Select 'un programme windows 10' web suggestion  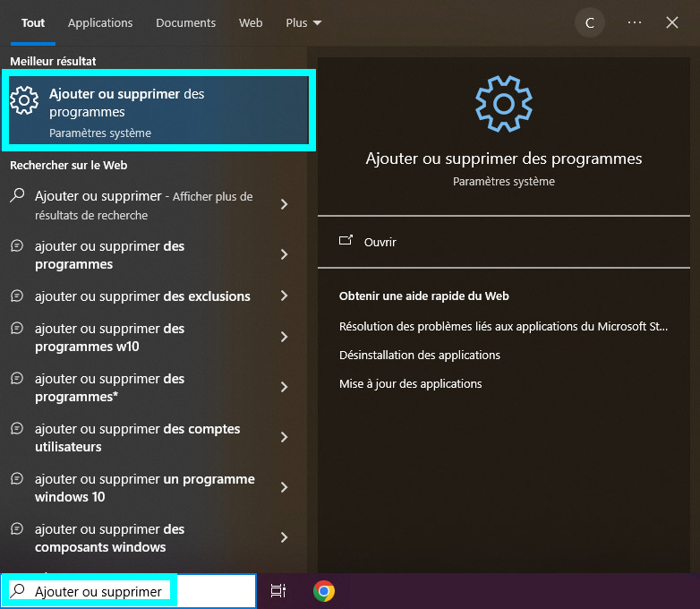click(x=143, y=487)
